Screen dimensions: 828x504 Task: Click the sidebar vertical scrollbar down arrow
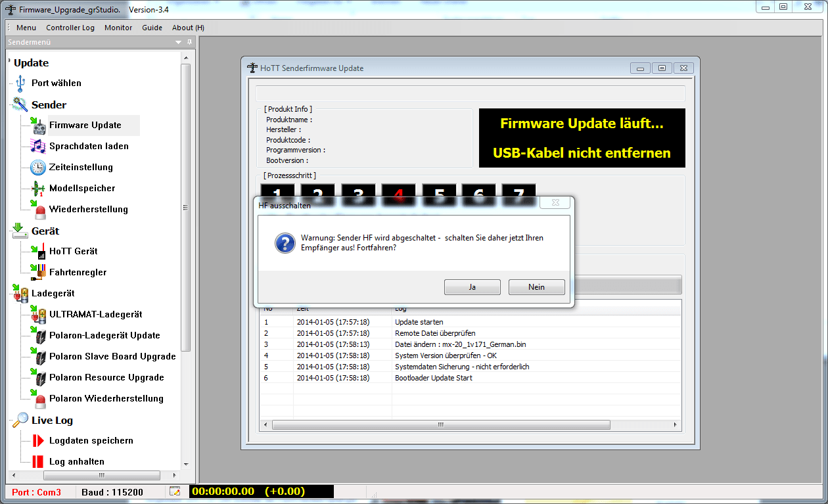pos(186,464)
